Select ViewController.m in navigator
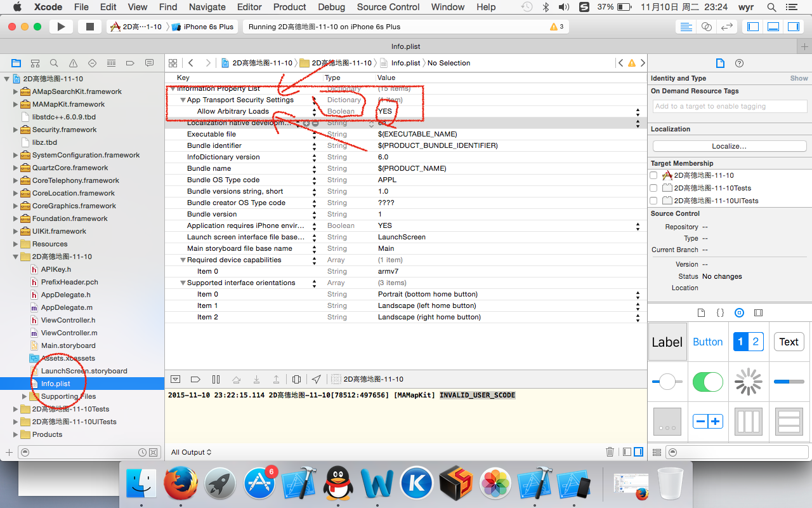The width and height of the screenshot is (812, 508). pyautogui.click(x=69, y=333)
